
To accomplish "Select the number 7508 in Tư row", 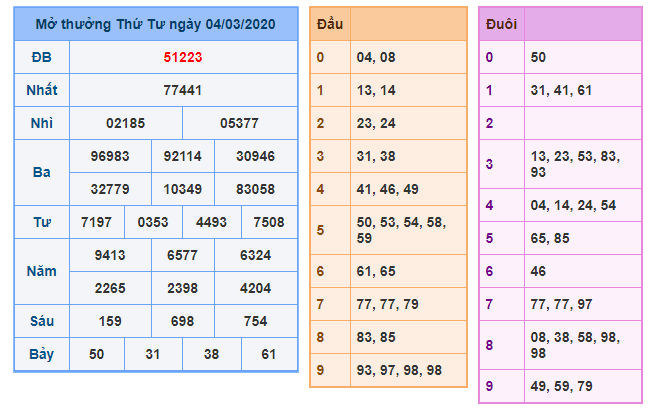I will (269, 222).
